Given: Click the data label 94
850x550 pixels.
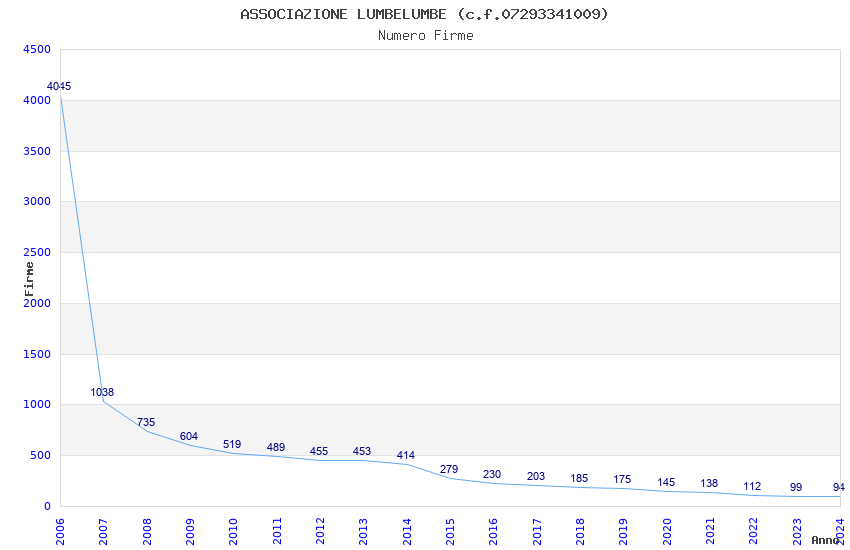Looking at the screenshot, I should coord(839,487).
